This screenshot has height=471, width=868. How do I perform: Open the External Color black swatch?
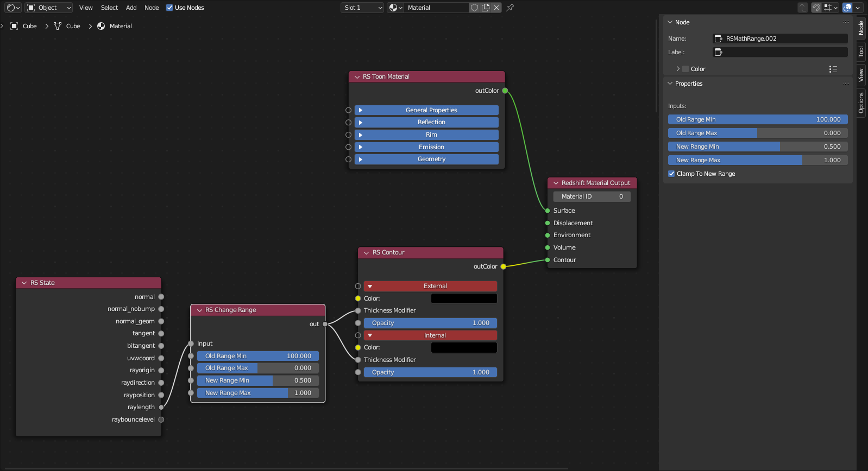click(x=464, y=298)
